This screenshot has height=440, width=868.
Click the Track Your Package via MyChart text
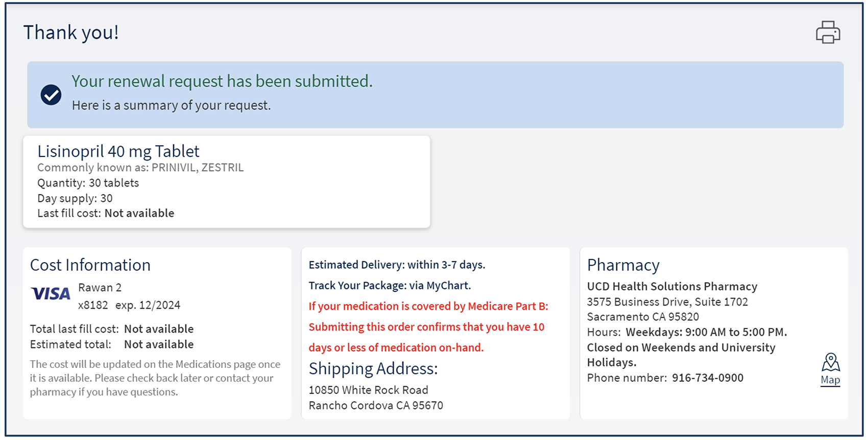pos(390,286)
